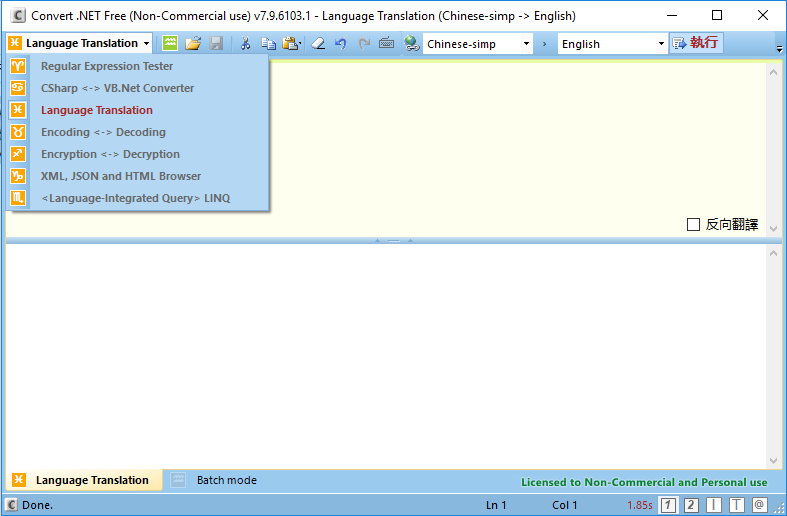
Task: Maximize the Convert .NET window
Action: [717, 16]
